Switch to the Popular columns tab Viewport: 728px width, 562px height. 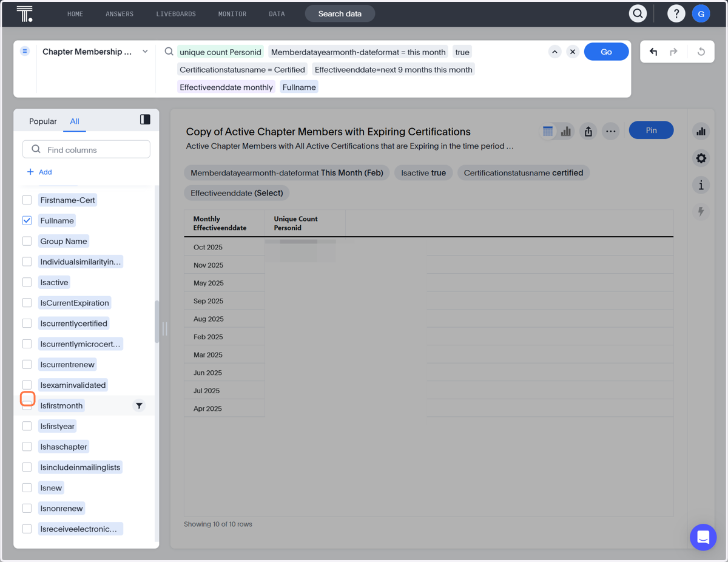click(43, 121)
